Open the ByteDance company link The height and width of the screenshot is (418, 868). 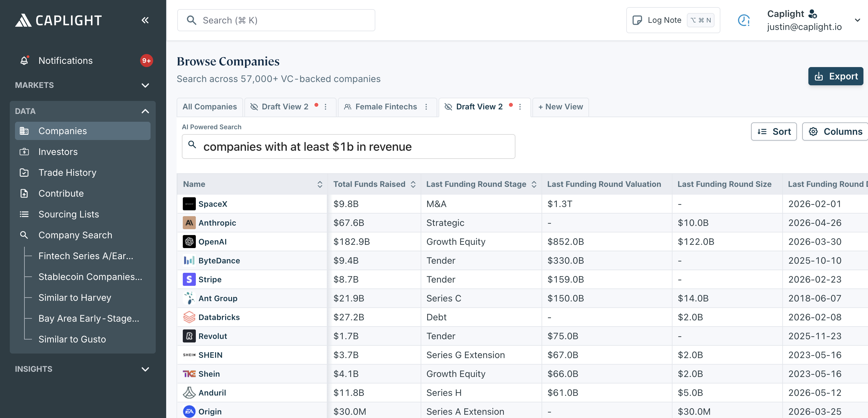click(219, 260)
